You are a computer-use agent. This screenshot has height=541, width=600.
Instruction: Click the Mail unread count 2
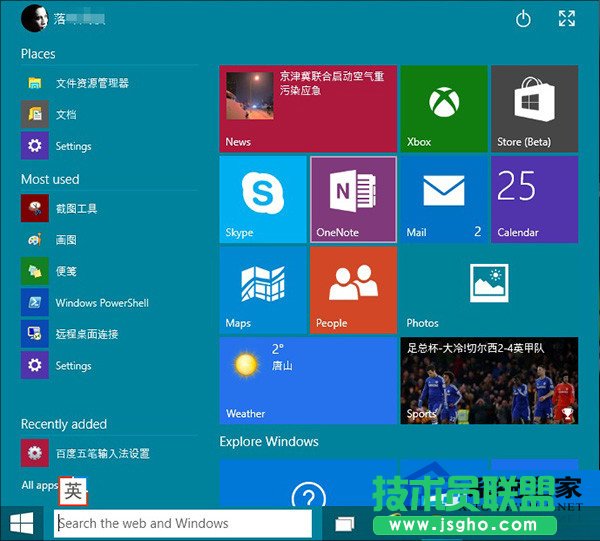[478, 231]
